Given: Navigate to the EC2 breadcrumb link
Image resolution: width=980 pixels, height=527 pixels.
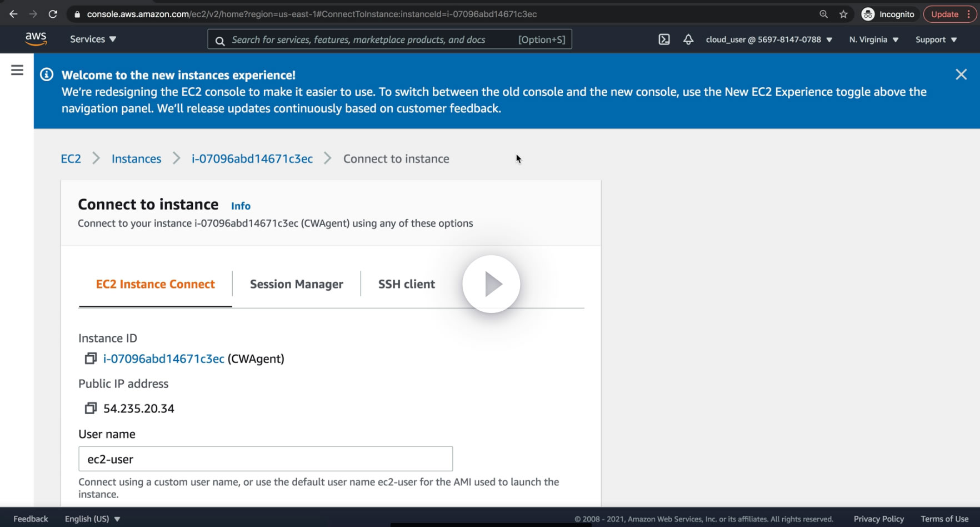Looking at the screenshot, I should click(x=71, y=159).
